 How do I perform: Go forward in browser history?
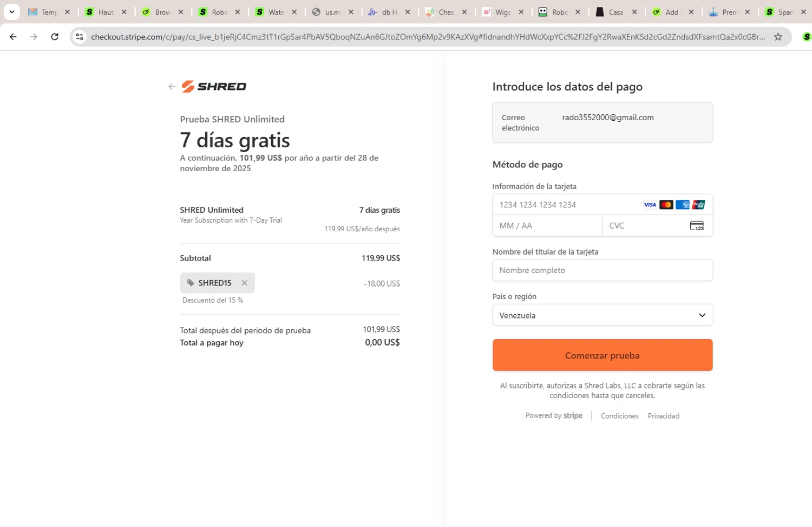(34, 37)
